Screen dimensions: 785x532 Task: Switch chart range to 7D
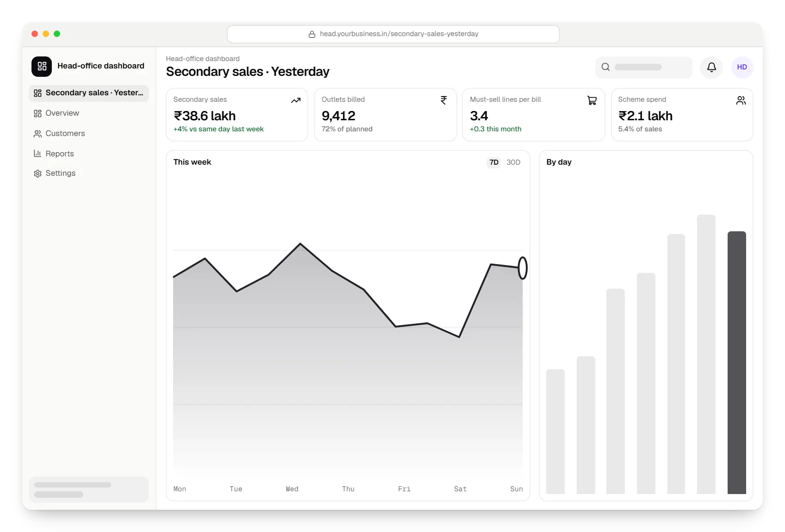pyautogui.click(x=494, y=162)
